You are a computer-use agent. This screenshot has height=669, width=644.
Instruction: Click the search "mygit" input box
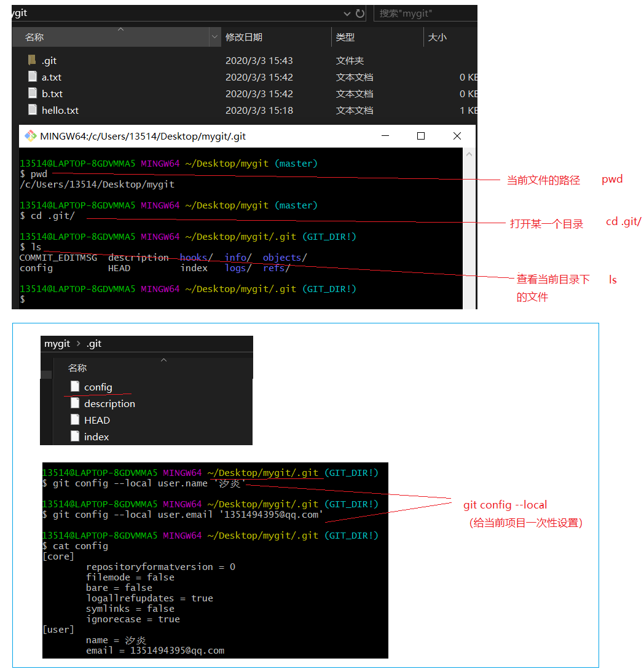[x=424, y=13]
